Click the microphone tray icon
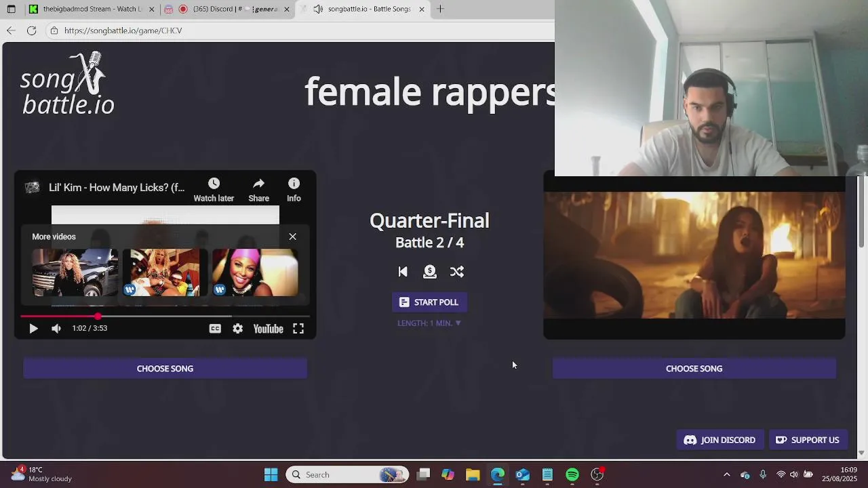This screenshot has width=868, height=488. [763, 474]
